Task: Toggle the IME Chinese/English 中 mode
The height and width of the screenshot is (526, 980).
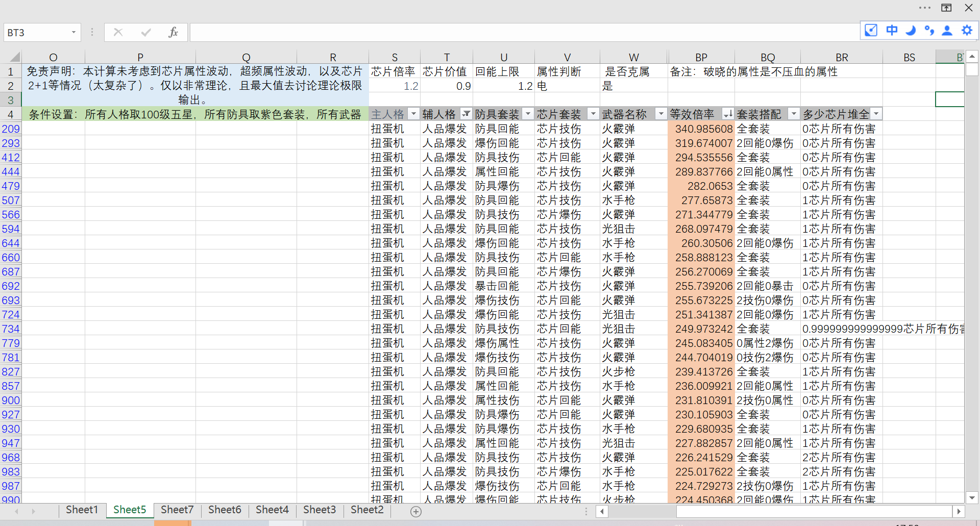Action: 892,30
